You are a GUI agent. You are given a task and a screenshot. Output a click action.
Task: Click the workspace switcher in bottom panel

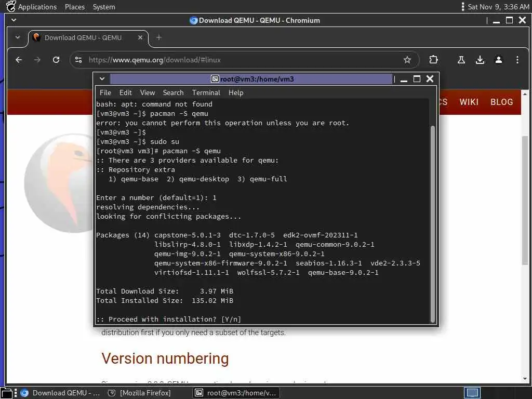[472, 393]
